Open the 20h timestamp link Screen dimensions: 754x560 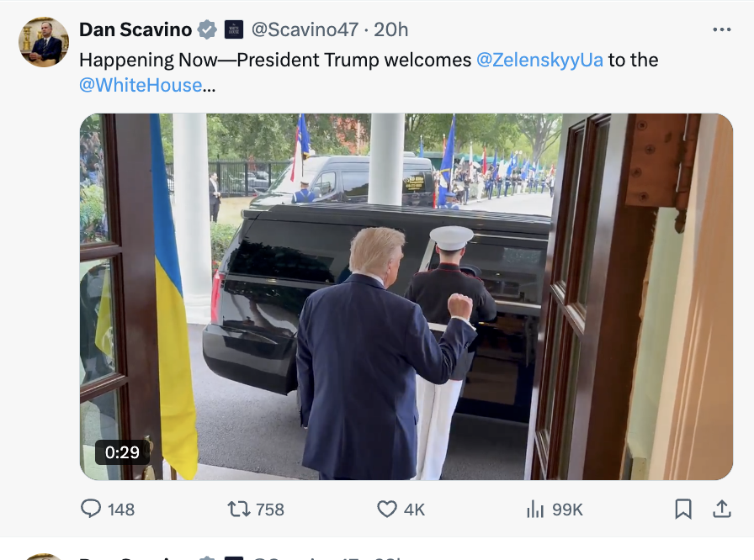[x=391, y=29]
